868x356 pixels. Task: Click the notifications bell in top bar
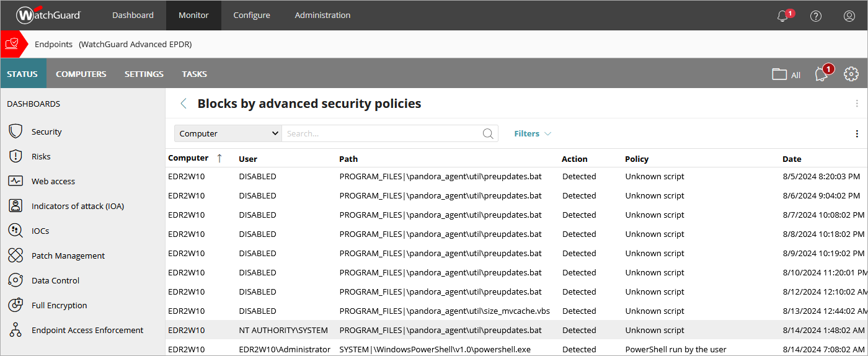(783, 16)
